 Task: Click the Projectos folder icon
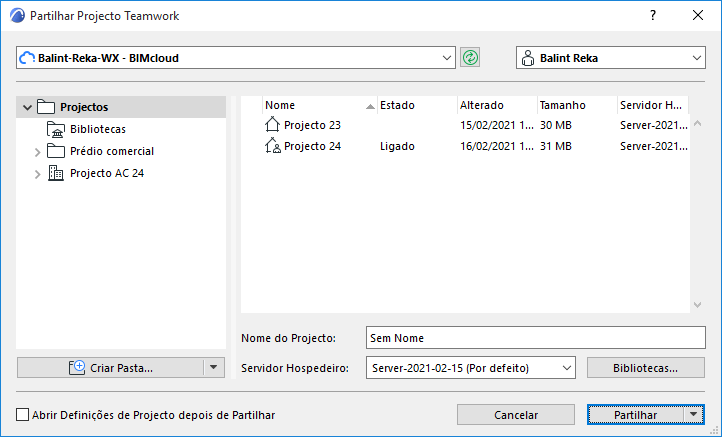click(46, 107)
